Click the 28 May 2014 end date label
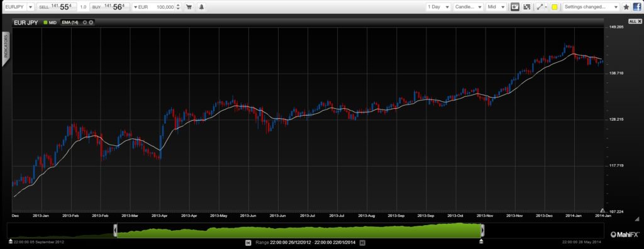The height and width of the screenshot is (249, 644). tap(581, 243)
